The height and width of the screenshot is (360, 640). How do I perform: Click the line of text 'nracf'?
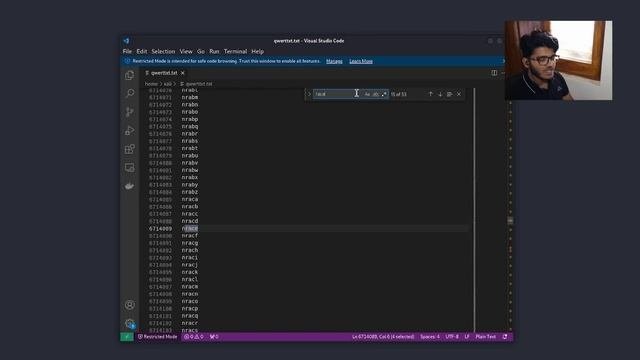pyautogui.click(x=190, y=236)
